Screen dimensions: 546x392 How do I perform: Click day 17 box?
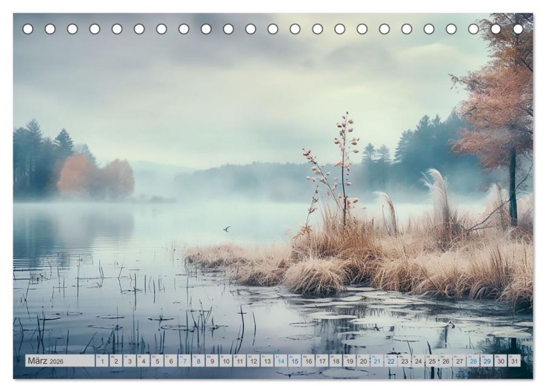pyautogui.click(x=322, y=361)
